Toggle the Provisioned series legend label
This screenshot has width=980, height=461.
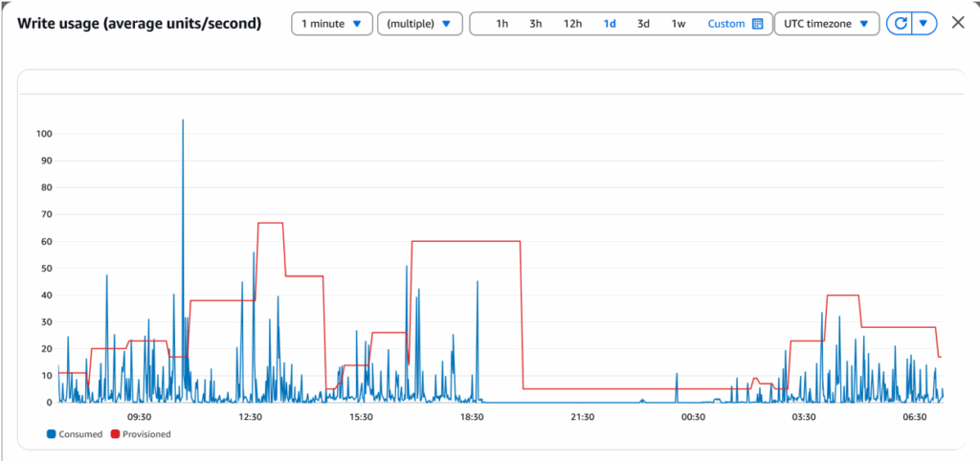(146, 434)
